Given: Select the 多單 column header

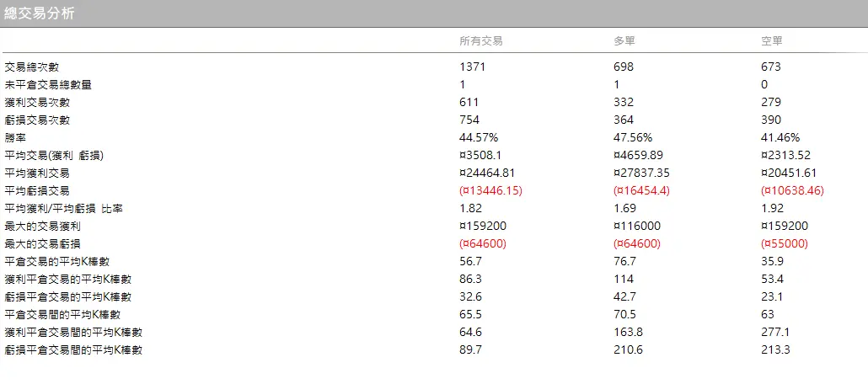Looking at the screenshot, I should tap(624, 41).
